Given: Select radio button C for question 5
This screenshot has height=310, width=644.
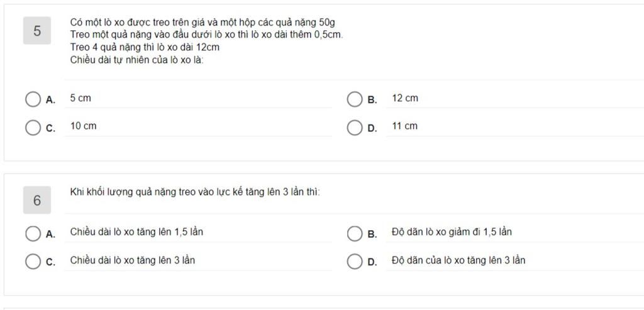Looking at the screenshot, I should (33, 128).
